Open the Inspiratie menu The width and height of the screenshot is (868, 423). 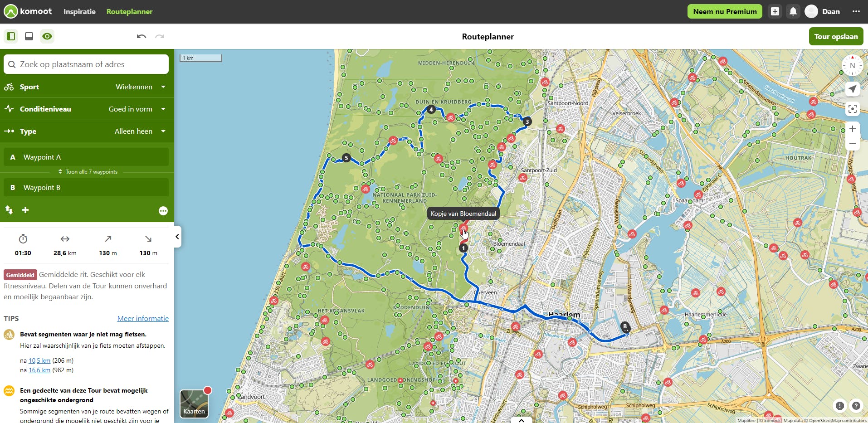click(x=79, y=11)
